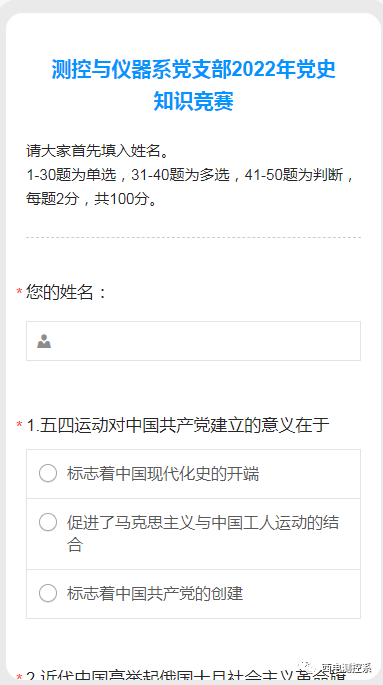Select radio for 标志着中国现代化史的开端
Viewport: 383px width, 685px height.
(x=48, y=474)
